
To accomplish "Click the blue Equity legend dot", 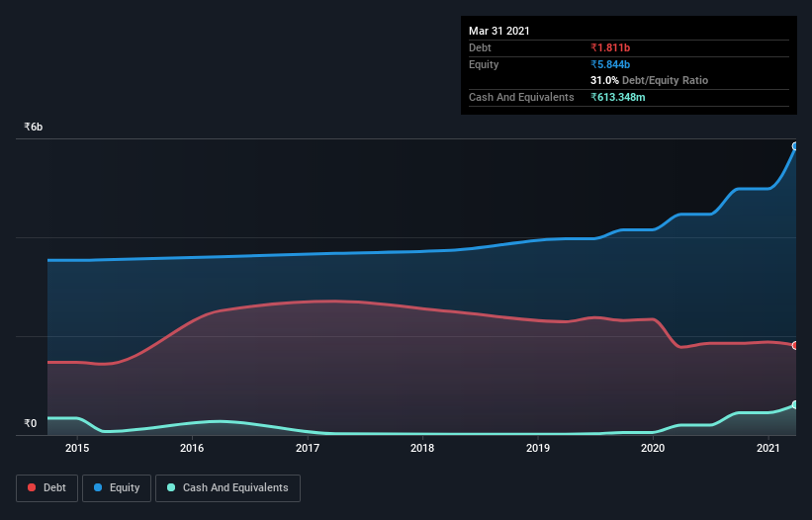I will coord(98,487).
